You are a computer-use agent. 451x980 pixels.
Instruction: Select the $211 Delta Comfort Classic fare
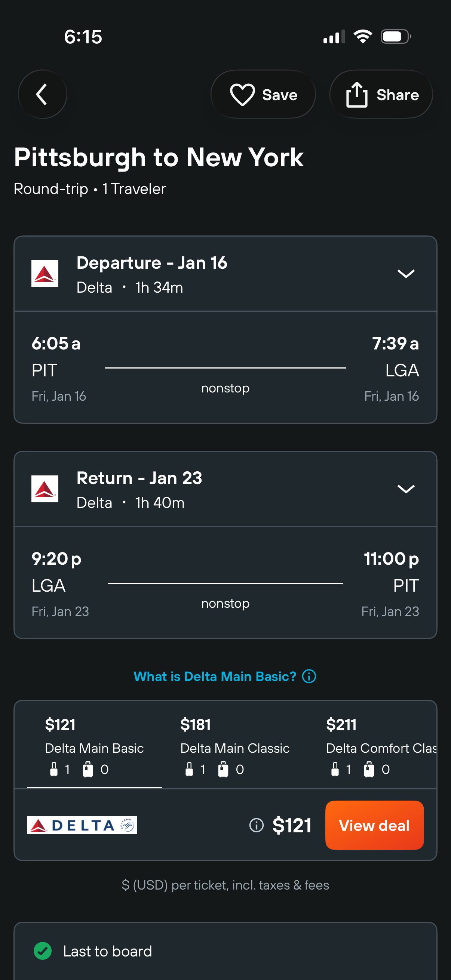pos(381,745)
